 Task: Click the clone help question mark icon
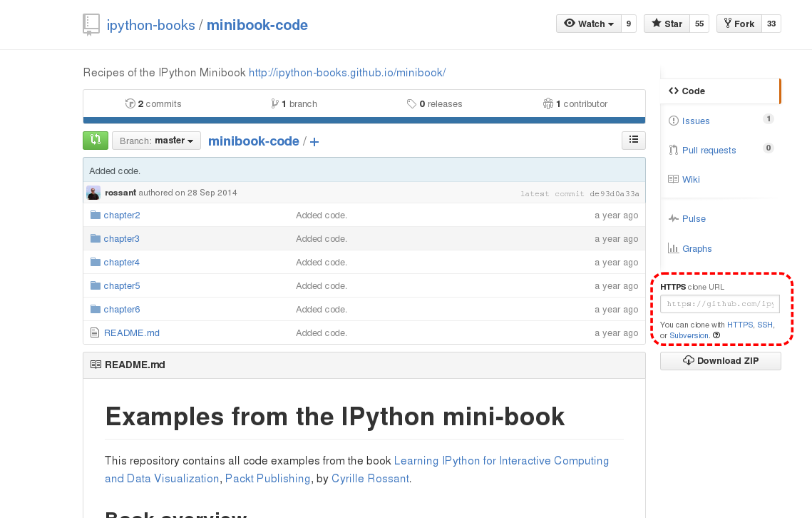click(x=716, y=335)
